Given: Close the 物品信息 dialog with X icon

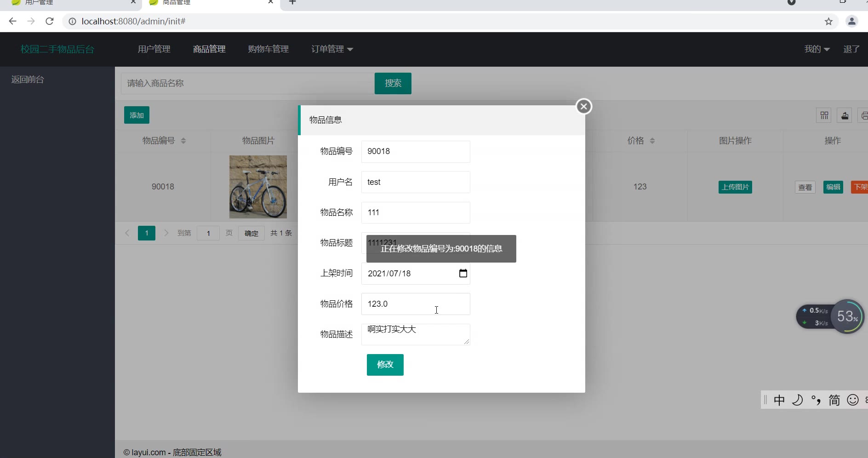Looking at the screenshot, I should click(x=584, y=107).
